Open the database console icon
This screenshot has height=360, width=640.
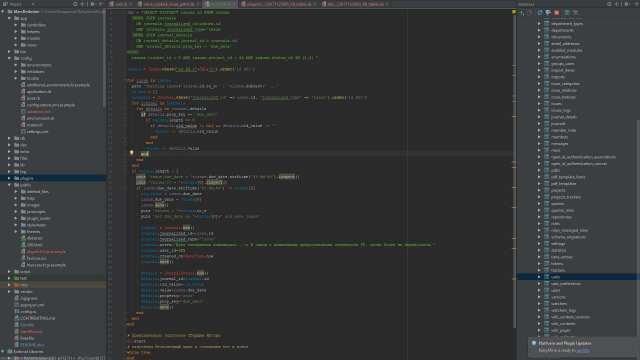576,13
